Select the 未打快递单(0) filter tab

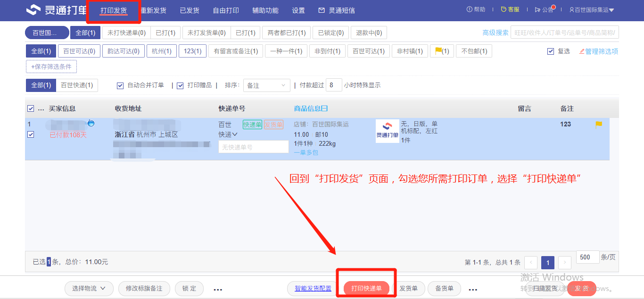click(126, 33)
